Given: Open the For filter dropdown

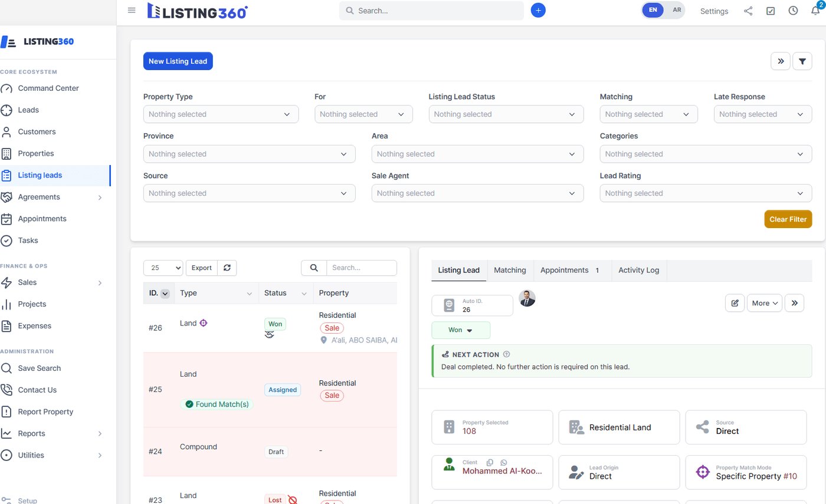Looking at the screenshot, I should 363,114.
